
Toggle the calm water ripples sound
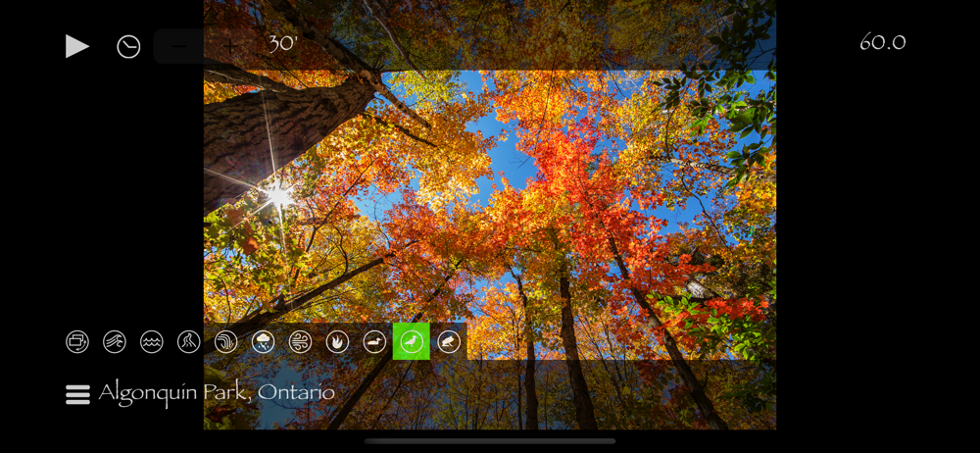pos(152,341)
